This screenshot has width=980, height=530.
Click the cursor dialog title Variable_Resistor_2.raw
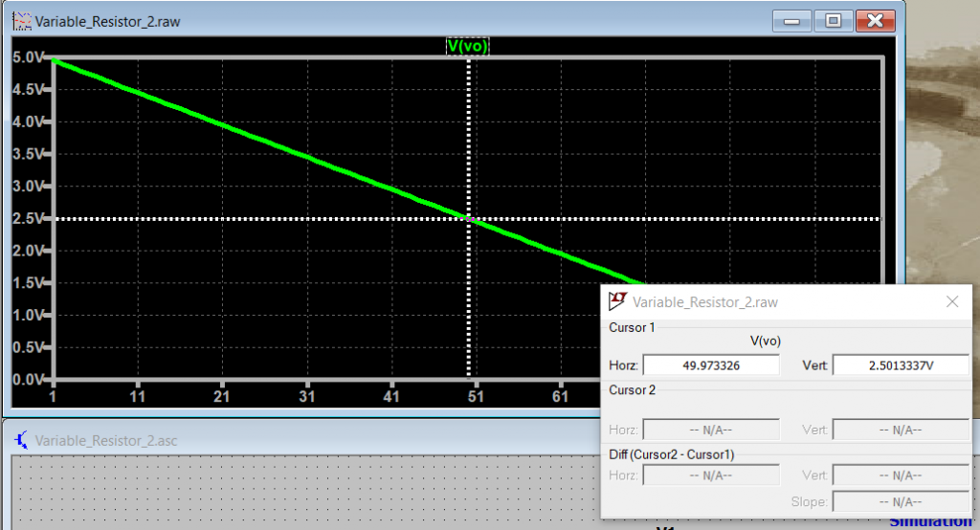pos(705,302)
